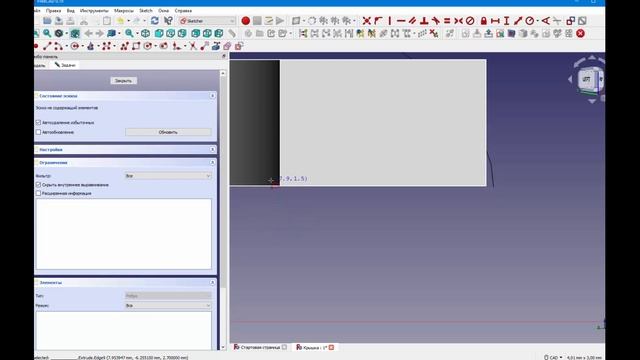Apply the perpendicular constraint
Image resolution: width=640 pixels, height=360 pixels.
point(424,20)
